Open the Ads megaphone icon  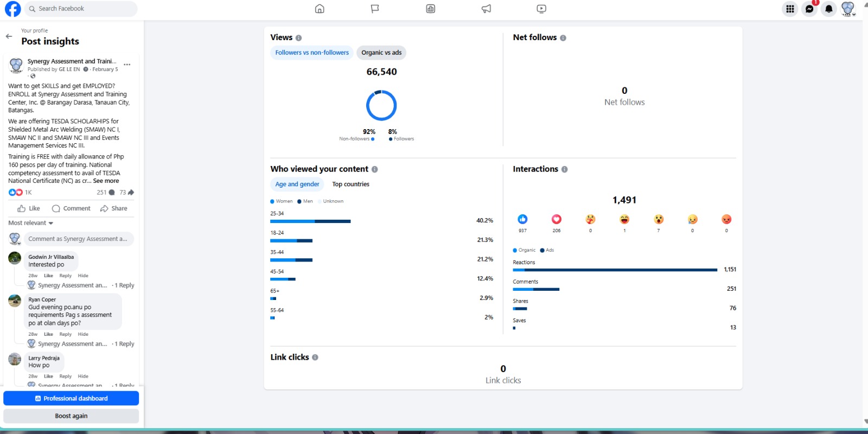click(x=486, y=9)
